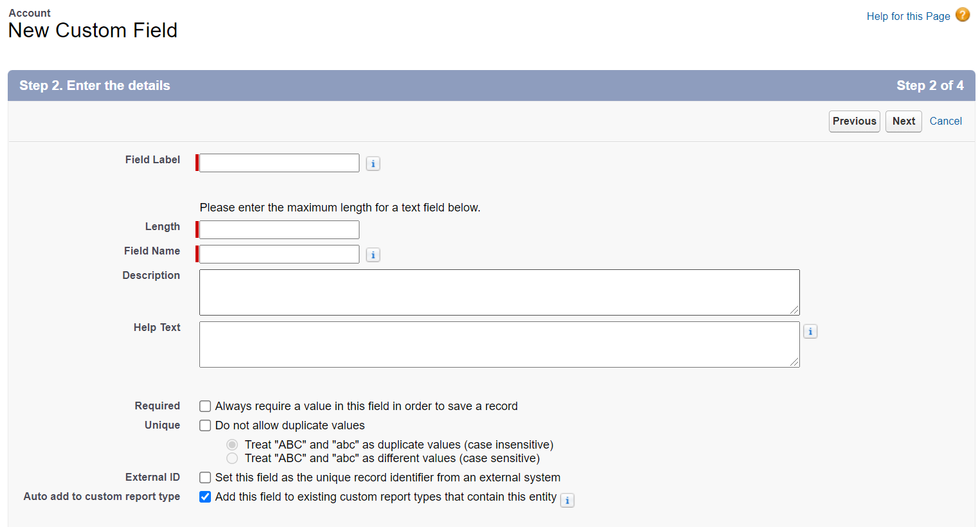The image size is (980, 527).
Task: Click info icon beside custom report type option
Action: pyautogui.click(x=567, y=500)
